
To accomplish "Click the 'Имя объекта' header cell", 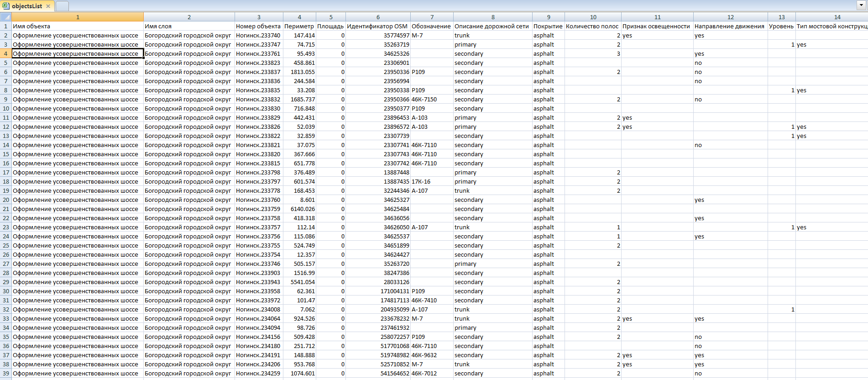I will tap(78, 26).
